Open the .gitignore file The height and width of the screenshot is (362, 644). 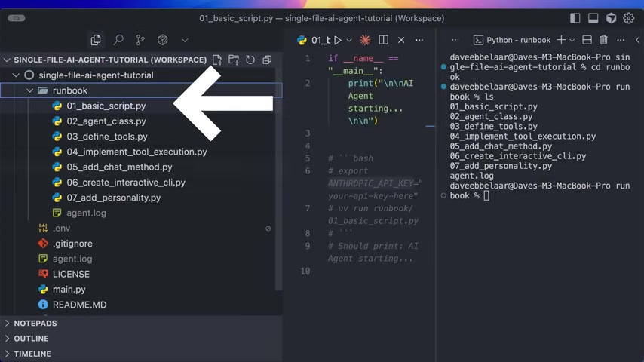[x=72, y=244]
